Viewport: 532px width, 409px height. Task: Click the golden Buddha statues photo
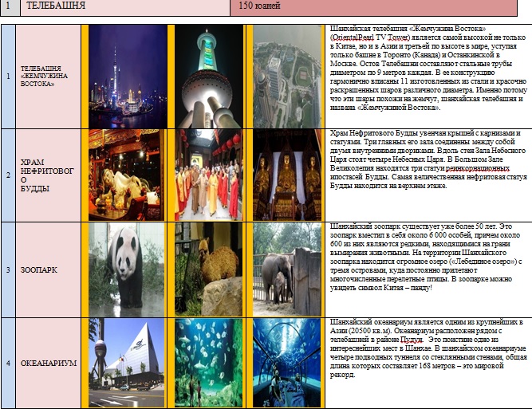tap(287, 175)
